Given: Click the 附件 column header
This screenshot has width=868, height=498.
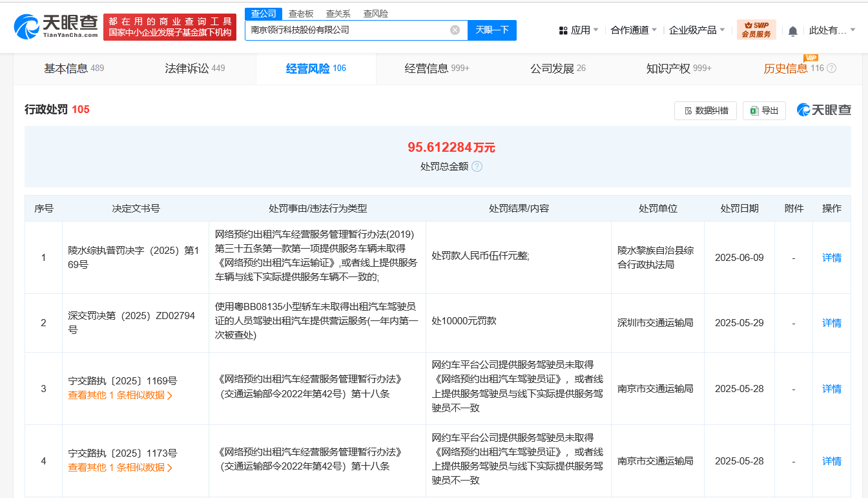Looking at the screenshot, I should (794, 209).
